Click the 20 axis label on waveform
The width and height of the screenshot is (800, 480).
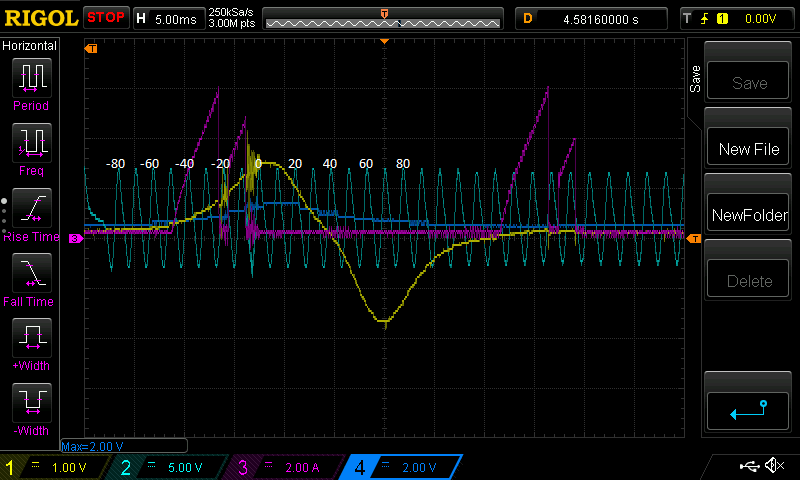click(x=295, y=164)
